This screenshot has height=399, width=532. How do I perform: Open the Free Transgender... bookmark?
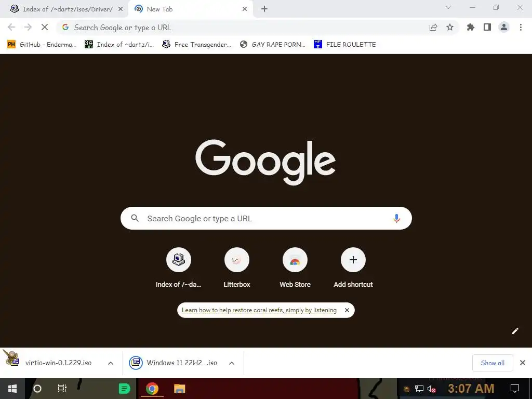pyautogui.click(x=197, y=44)
